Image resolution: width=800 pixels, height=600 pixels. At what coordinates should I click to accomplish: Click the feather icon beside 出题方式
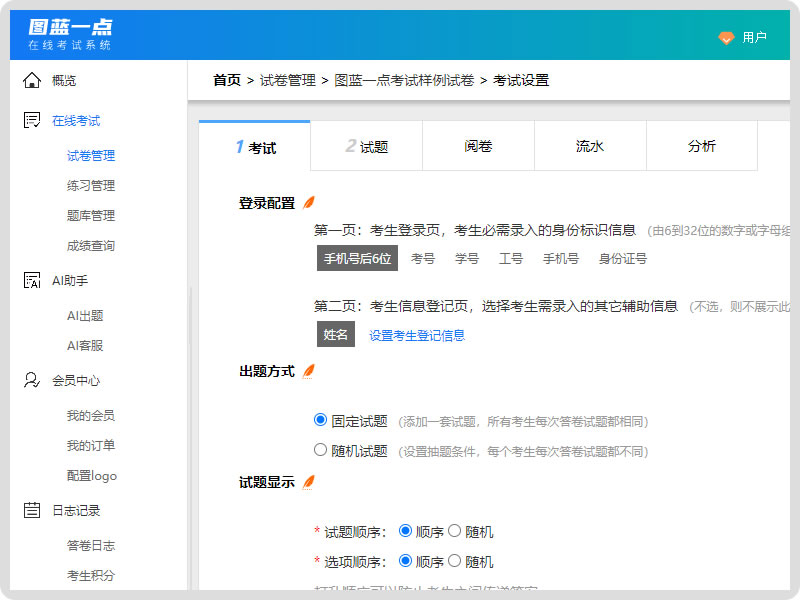pyautogui.click(x=309, y=371)
